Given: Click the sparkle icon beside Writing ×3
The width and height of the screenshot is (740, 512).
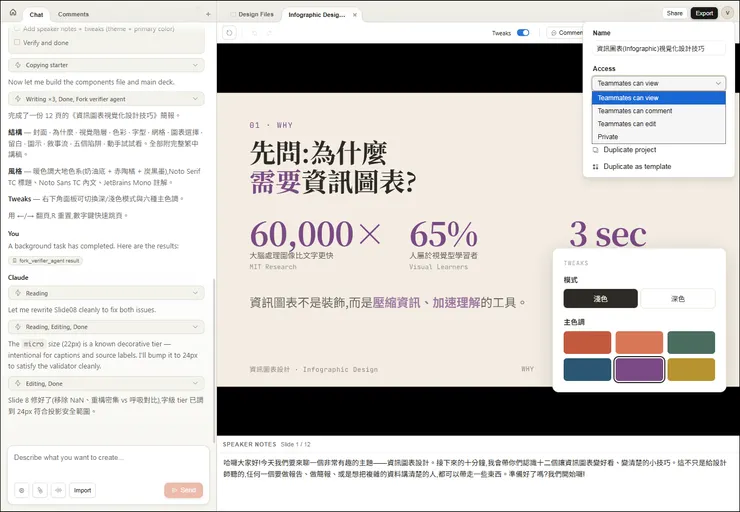Looking at the screenshot, I should [18, 99].
